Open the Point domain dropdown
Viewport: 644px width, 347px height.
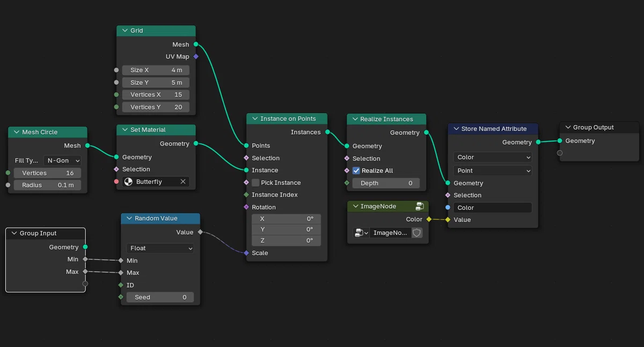pos(493,171)
